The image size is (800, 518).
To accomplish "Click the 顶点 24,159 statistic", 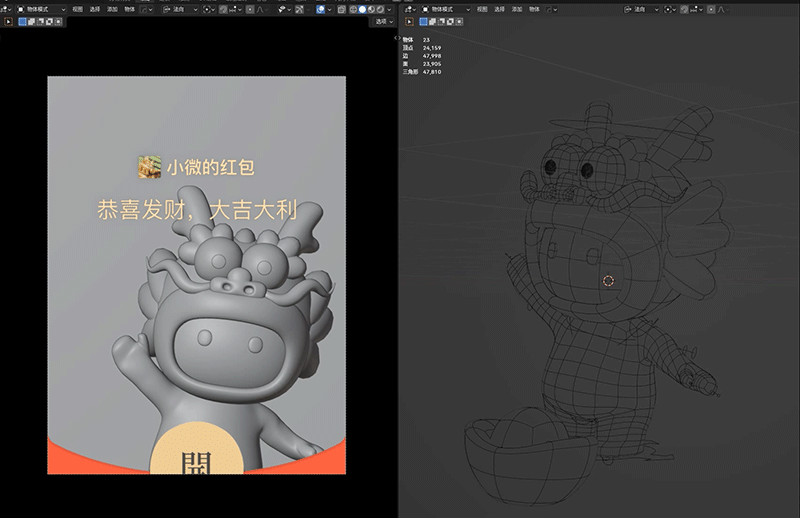I will coord(422,48).
